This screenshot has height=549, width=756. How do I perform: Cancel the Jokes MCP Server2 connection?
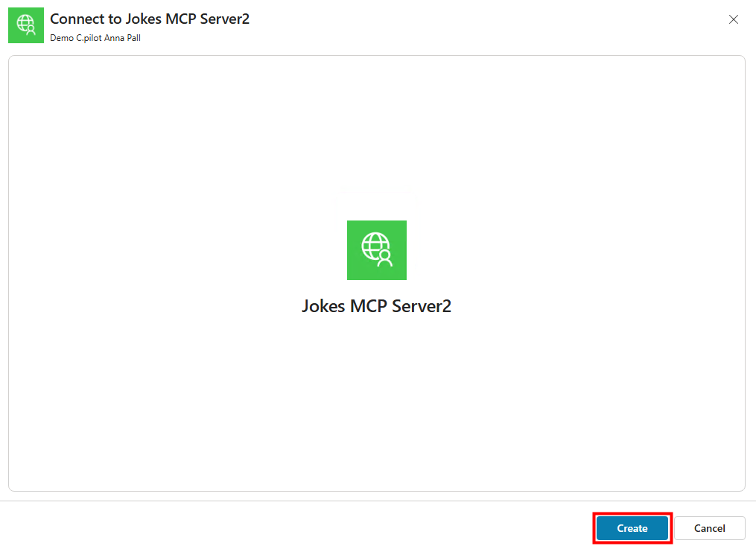click(709, 528)
